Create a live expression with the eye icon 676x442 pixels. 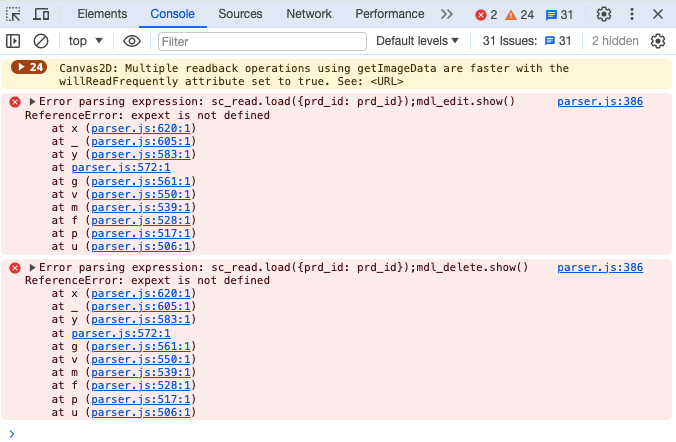[x=132, y=41]
